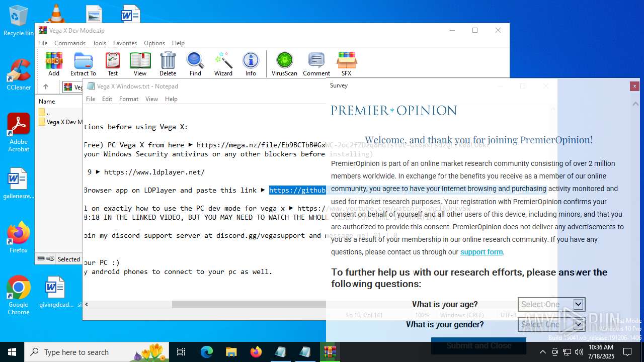Viewport: 644px width, 362px height.
Task: Open the gender Select One dropdown
Action: click(x=551, y=324)
